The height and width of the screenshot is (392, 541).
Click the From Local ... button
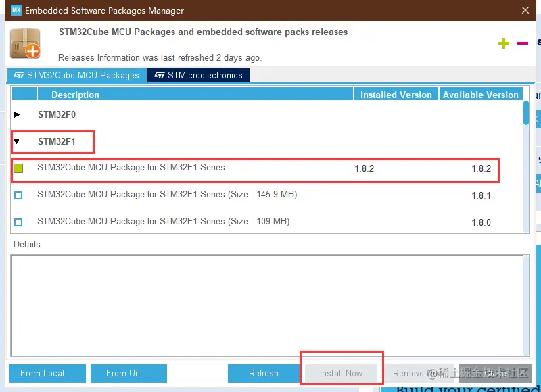tap(47, 373)
